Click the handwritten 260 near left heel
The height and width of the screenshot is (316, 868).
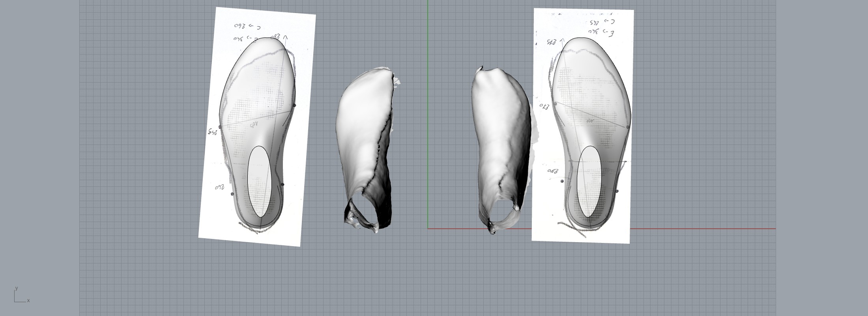pyautogui.click(x=219, y=187)
